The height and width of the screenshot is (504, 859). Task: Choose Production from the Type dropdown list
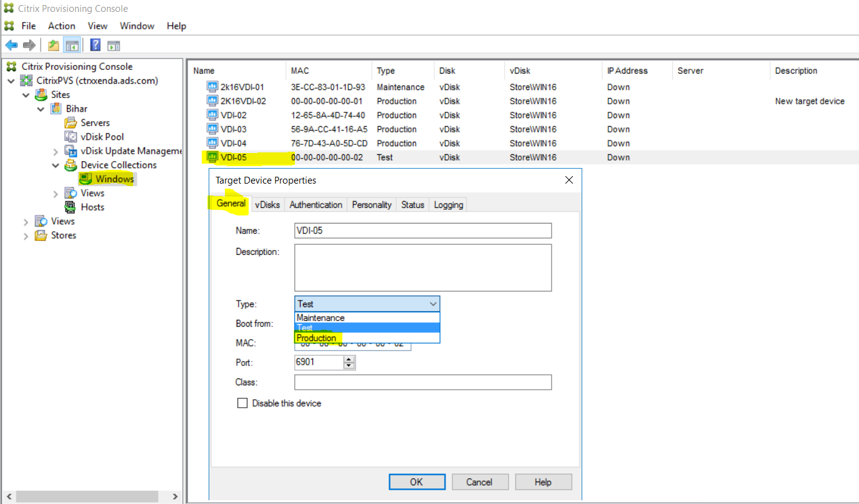(367, 338)
